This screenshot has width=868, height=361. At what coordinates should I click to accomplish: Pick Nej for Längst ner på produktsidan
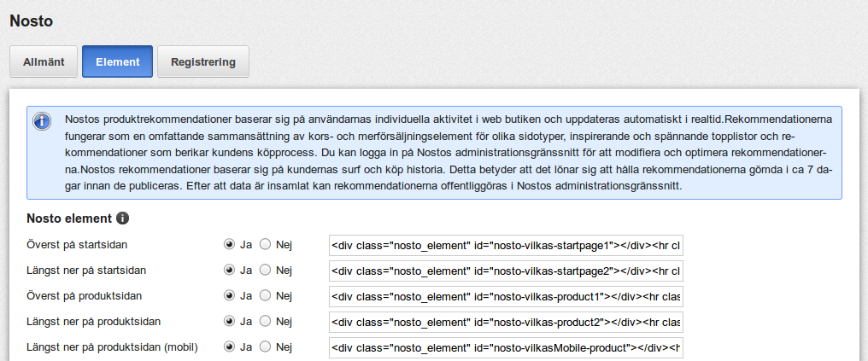coord(265,321)
